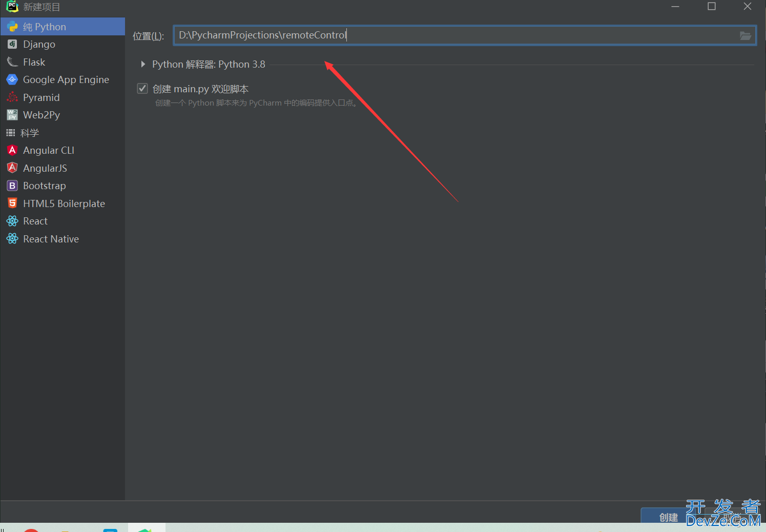Select the Pure Python project type icon

pos(12,27)
